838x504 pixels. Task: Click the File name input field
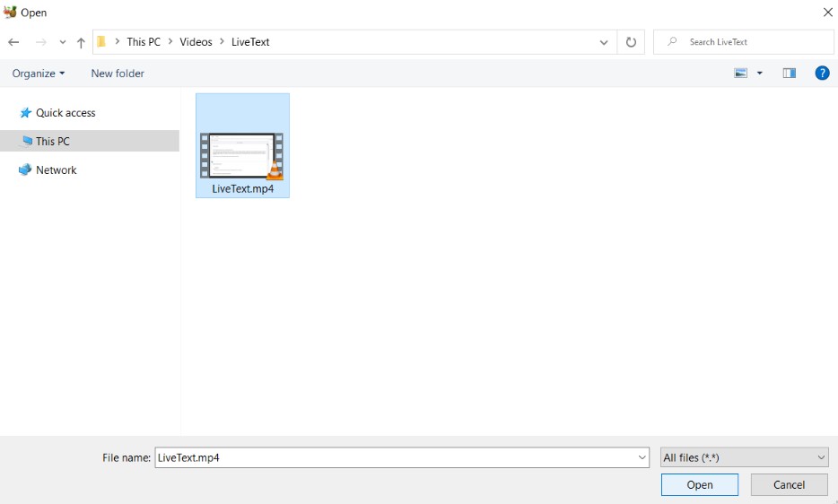[x=402, y=457]
